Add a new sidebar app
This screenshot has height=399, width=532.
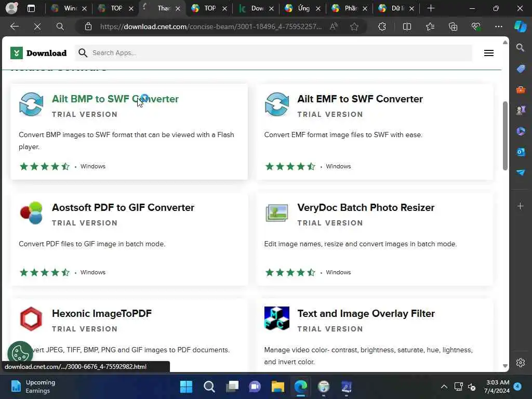tap(520, 206)
